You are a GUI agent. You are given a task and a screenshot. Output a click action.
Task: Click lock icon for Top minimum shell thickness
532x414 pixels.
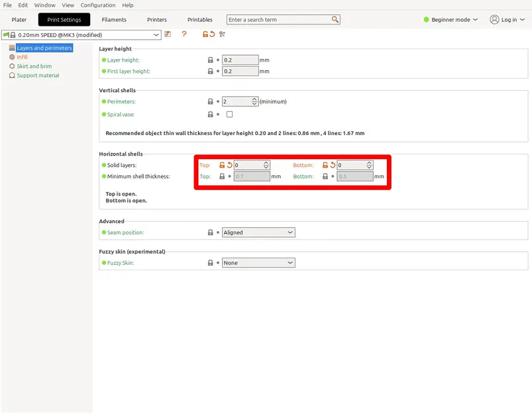click(x=222, y=176)
